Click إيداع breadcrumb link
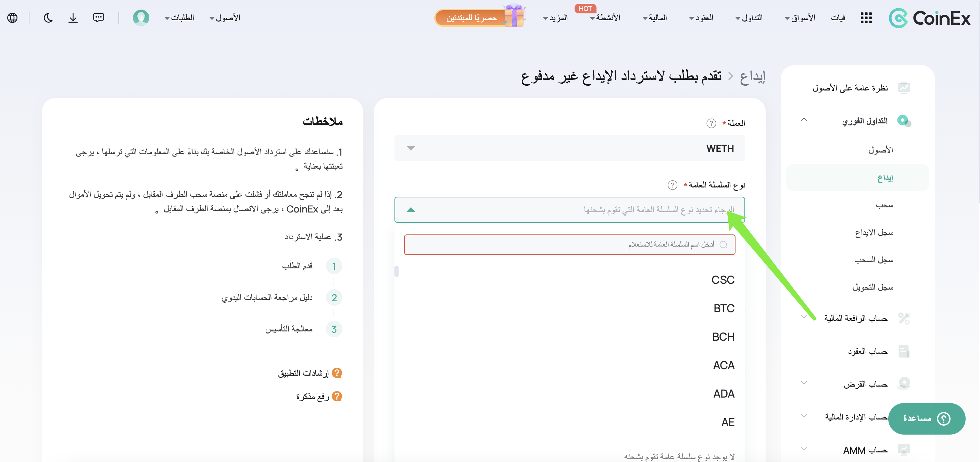This screenshot has width=980, height=462. [752, 76]
